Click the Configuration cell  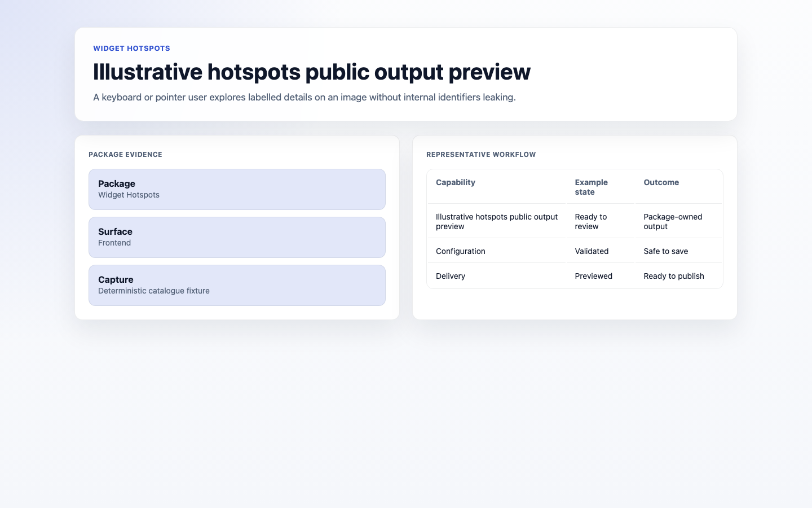coord(496,251)
